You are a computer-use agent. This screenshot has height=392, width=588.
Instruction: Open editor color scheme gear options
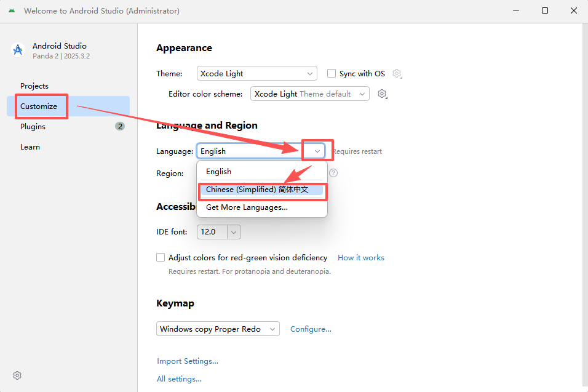[382, 94]
